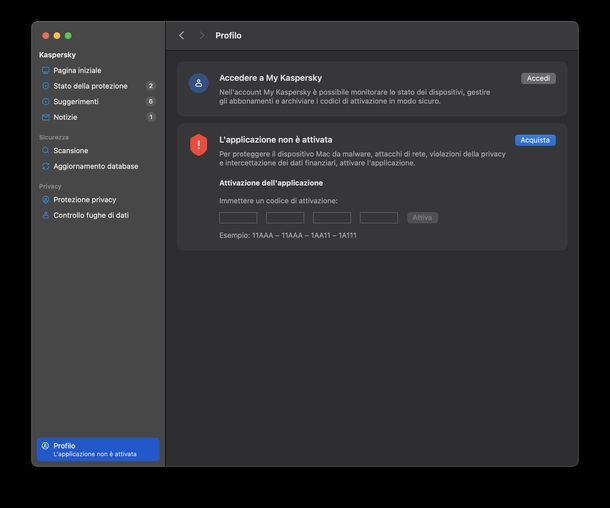610x508 pixels.
Task: Maximize the window with green button
Action: pyautogui.click(x=68, y=36)
